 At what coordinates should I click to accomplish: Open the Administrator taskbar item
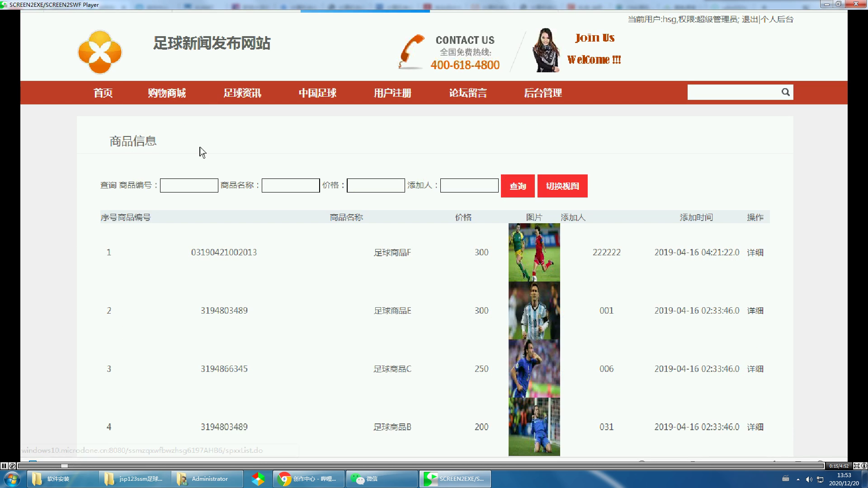click(207, 479)
